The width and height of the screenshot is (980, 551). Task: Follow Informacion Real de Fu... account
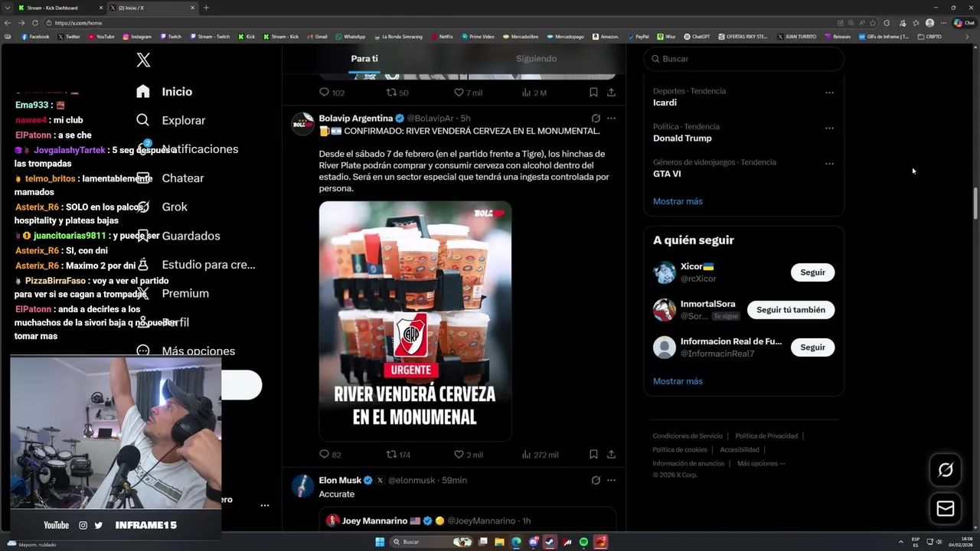812,347
